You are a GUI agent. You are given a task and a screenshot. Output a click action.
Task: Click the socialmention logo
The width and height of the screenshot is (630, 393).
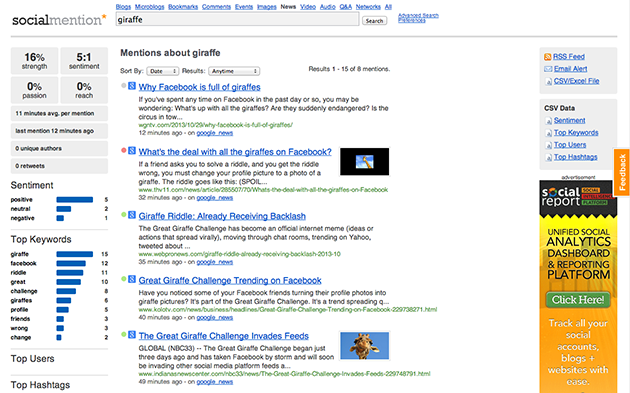[59, 20]
